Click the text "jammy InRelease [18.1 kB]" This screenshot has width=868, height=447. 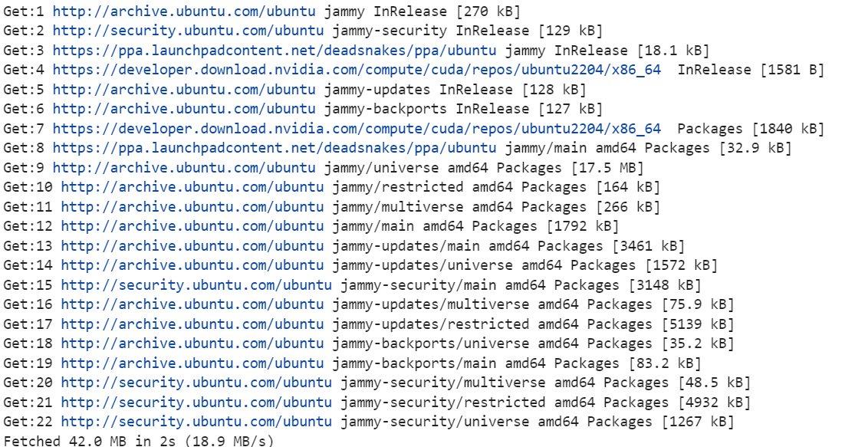[607, 51]
